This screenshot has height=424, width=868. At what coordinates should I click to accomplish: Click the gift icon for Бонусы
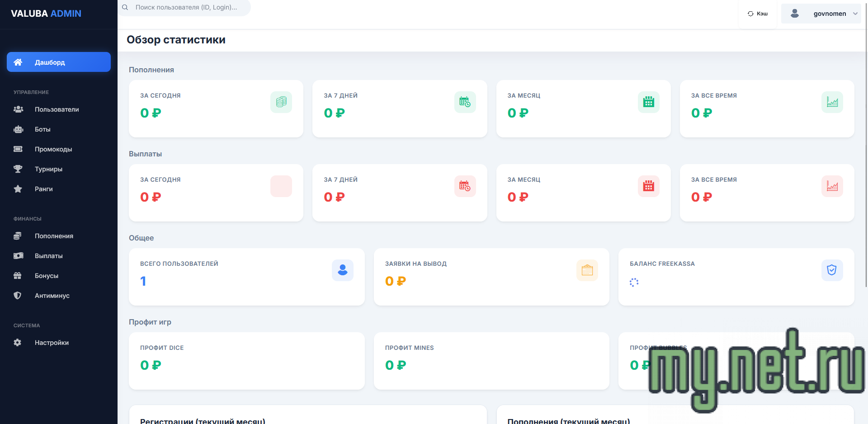18,276
